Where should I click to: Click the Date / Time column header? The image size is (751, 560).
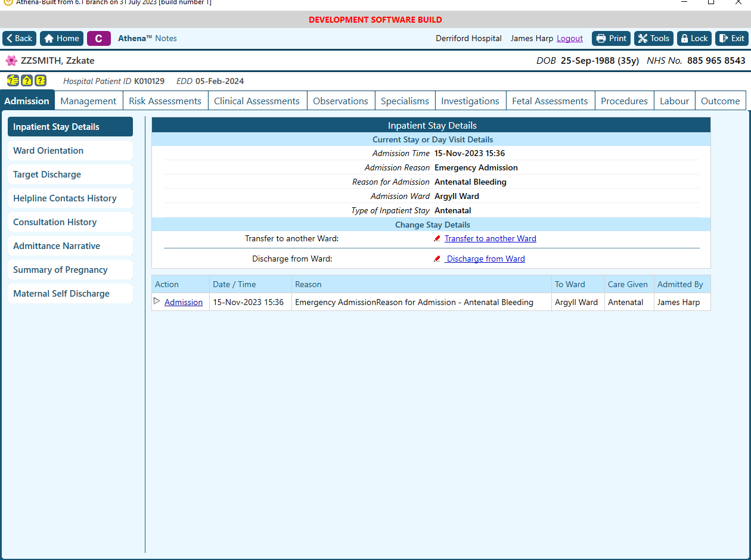coord(250,284)
